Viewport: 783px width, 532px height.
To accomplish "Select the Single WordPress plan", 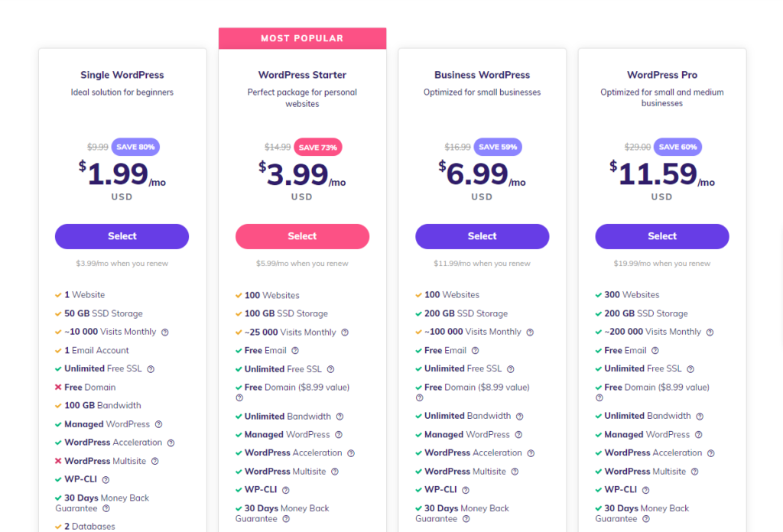I will (x=122, y=236).
